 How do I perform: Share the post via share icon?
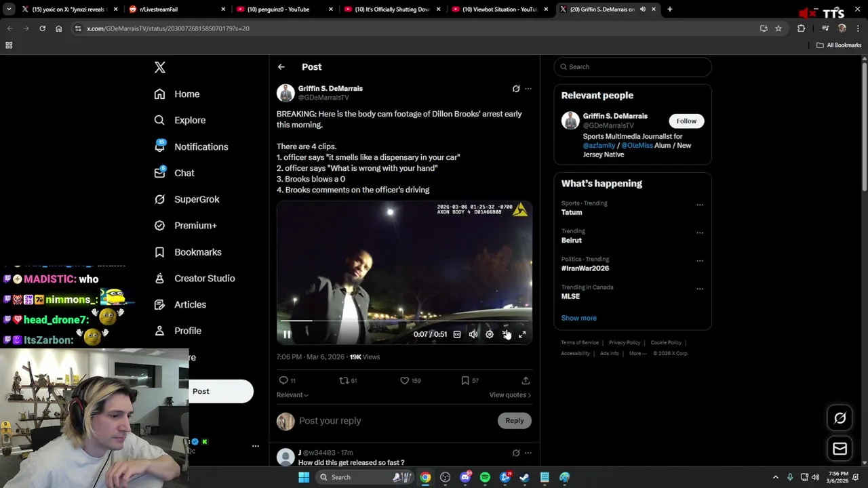[x=526, y=380]
